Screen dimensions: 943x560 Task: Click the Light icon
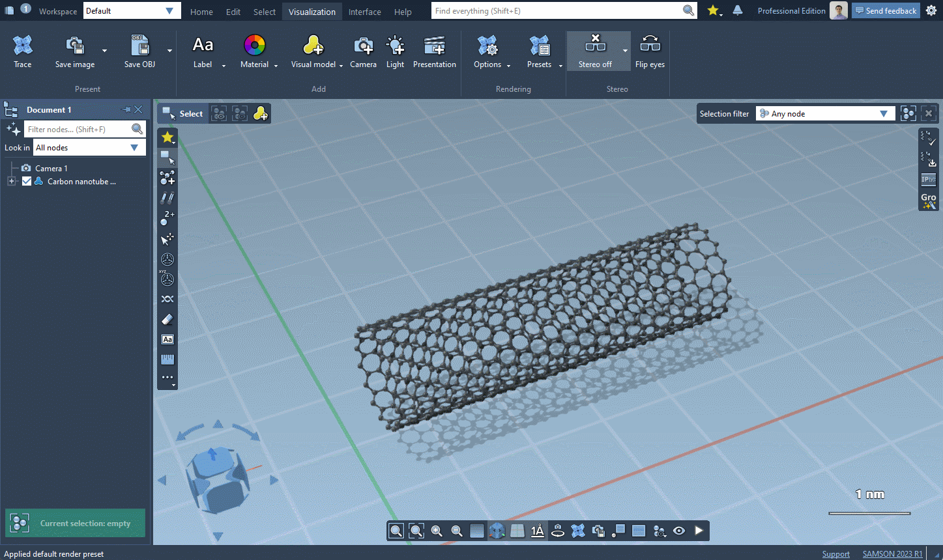click(395, 51)
